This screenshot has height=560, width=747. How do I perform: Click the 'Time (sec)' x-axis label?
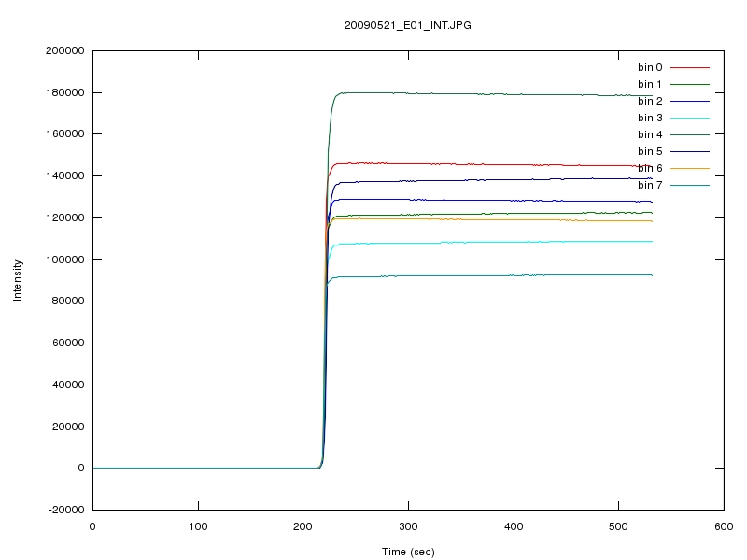coord(408,552)
